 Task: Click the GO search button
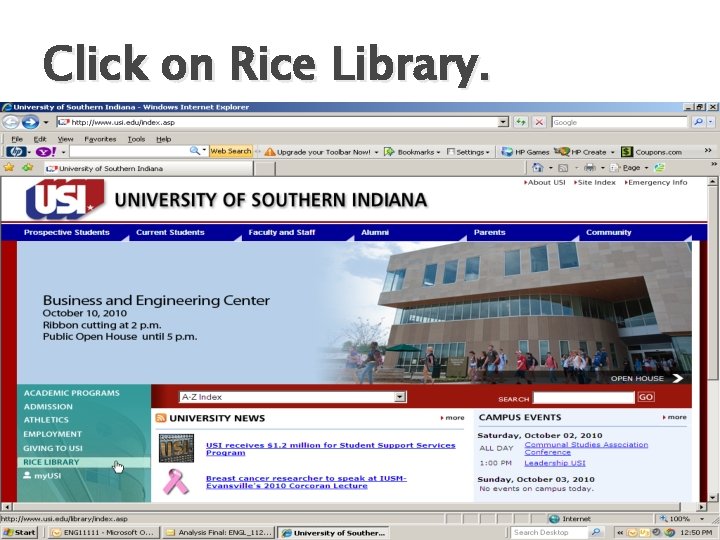pyautogui.click(x=645, y=397)
